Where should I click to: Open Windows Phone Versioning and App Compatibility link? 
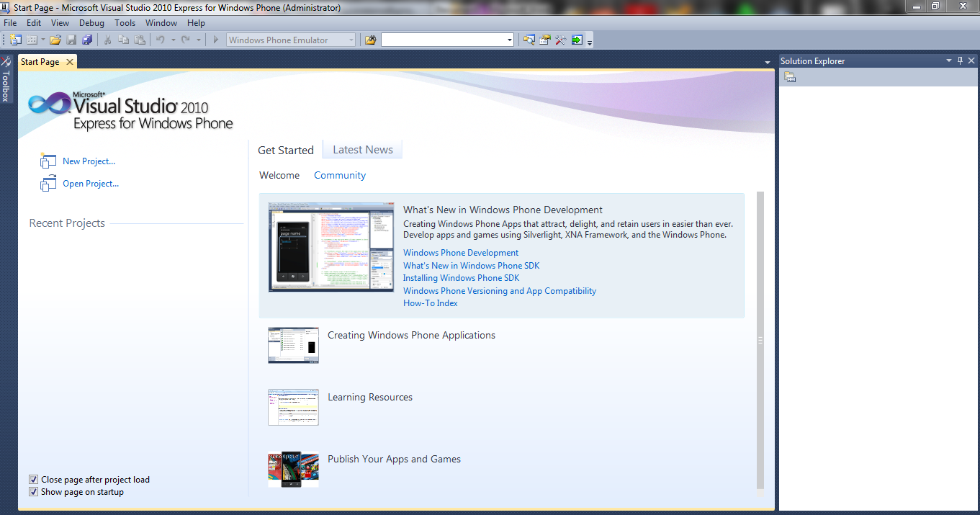(x=500, y=291)
